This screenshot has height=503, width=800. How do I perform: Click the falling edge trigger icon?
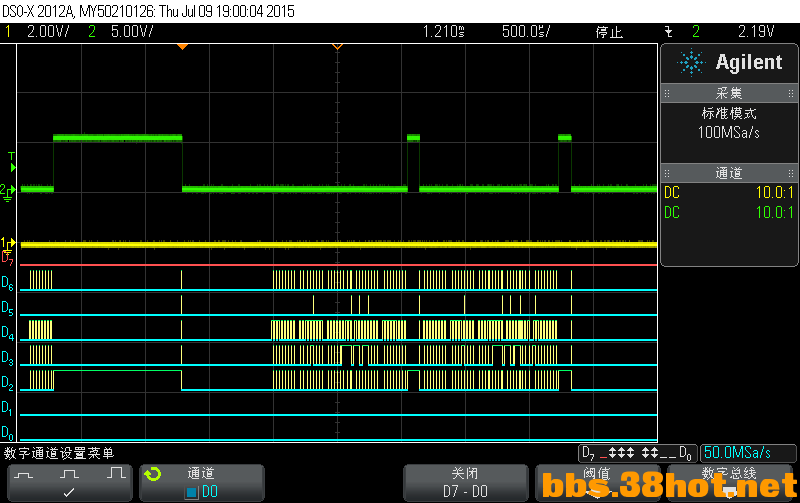pyautogui.click(x=668, y=32)
